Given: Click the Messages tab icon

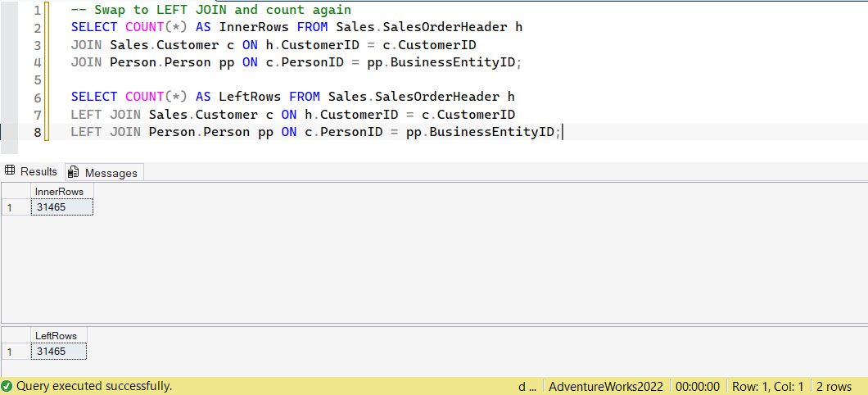Looking at the screenshot, I should [x=73, y=172].
